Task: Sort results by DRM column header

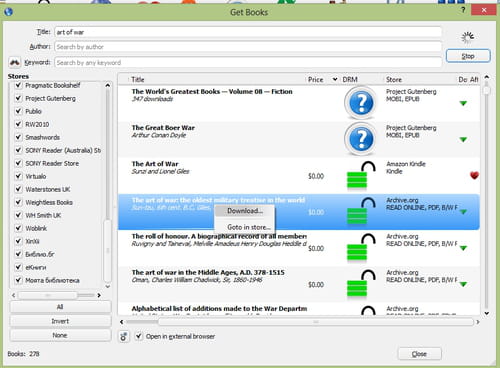Action: tap(350, 80)
